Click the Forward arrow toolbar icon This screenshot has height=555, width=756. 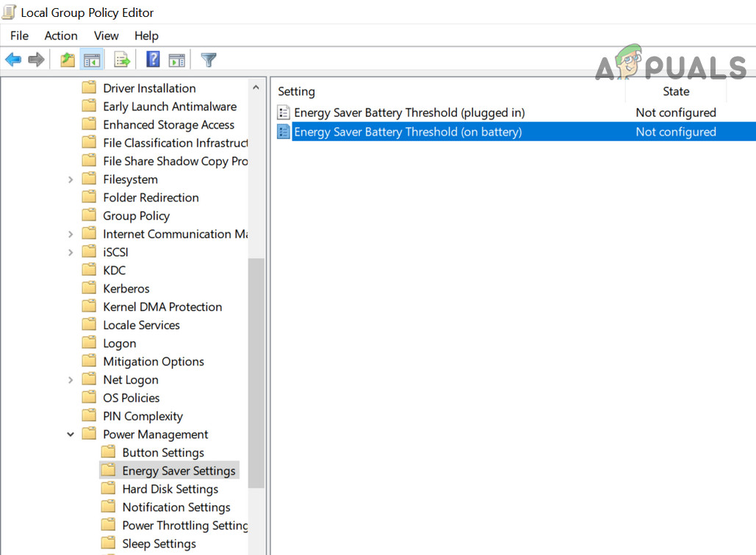(36, 60)
